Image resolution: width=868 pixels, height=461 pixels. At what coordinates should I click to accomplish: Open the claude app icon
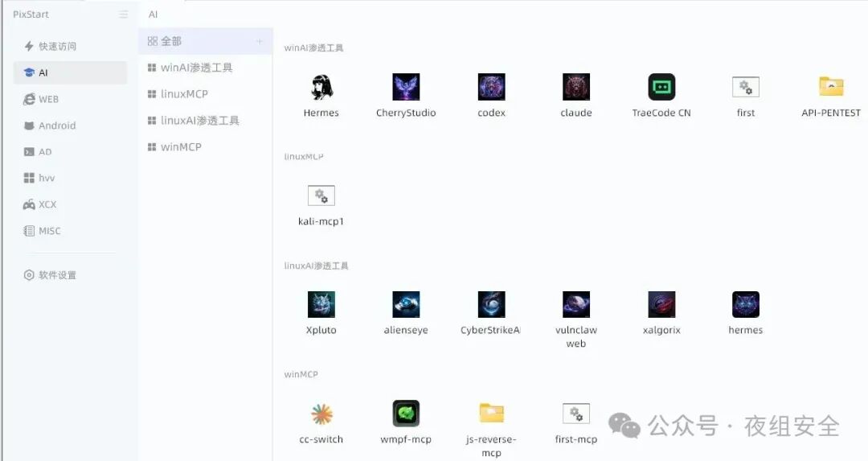[575, 87]
